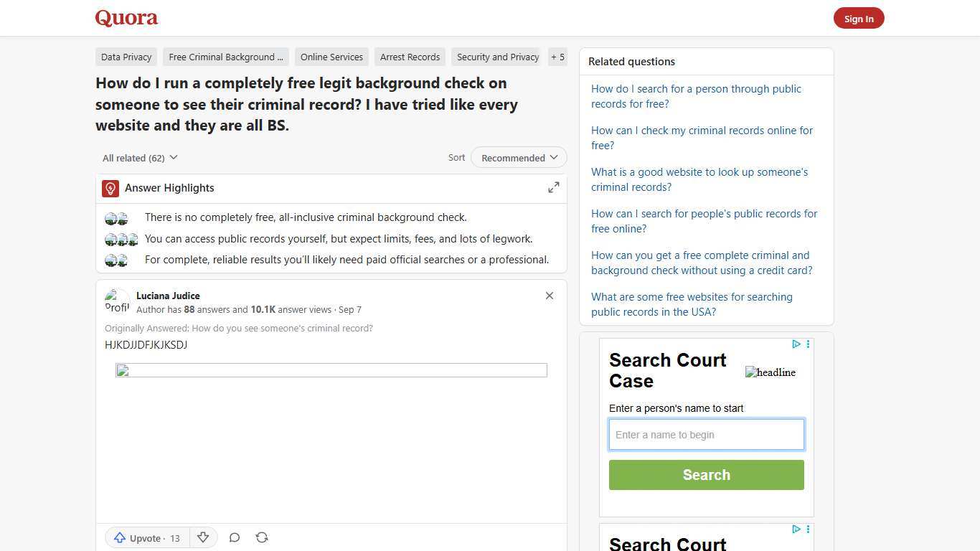The width and height of the screenshot is (980, 551).
Task: Open the All related (62) dropdown
Action: pyautogui.click(x=140, y=157)
